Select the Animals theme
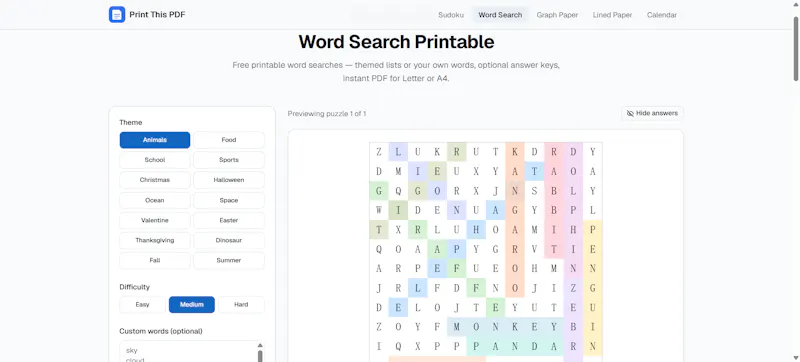This screenshot has height=362, width=800. point(155,140)
